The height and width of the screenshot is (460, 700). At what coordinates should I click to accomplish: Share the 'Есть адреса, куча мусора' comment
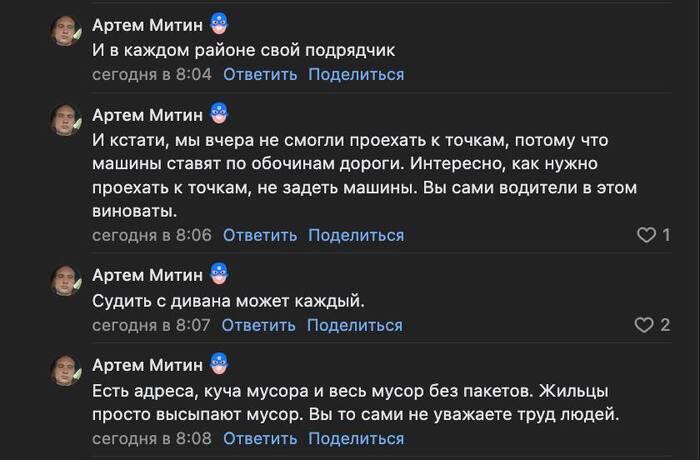point(356,439)
